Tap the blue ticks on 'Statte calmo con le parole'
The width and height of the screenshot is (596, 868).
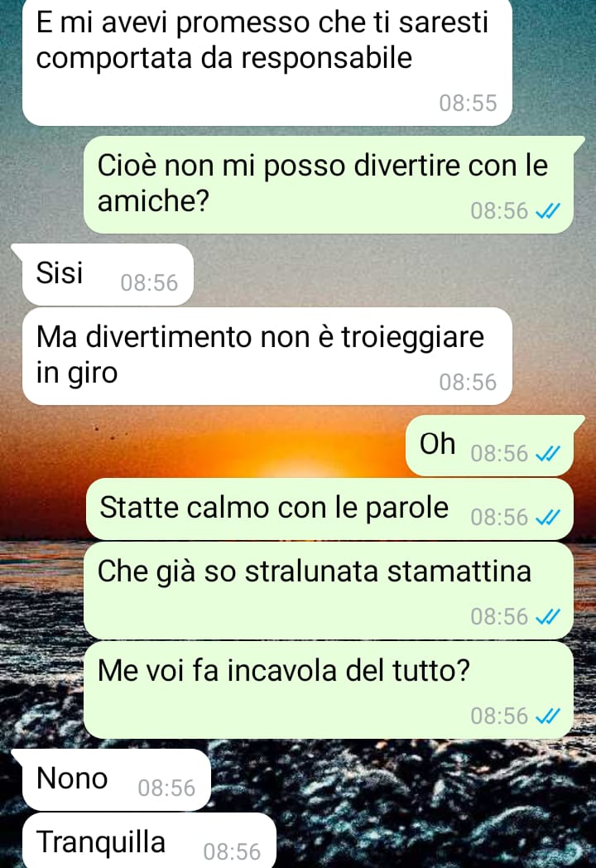(x=549, y=517)
